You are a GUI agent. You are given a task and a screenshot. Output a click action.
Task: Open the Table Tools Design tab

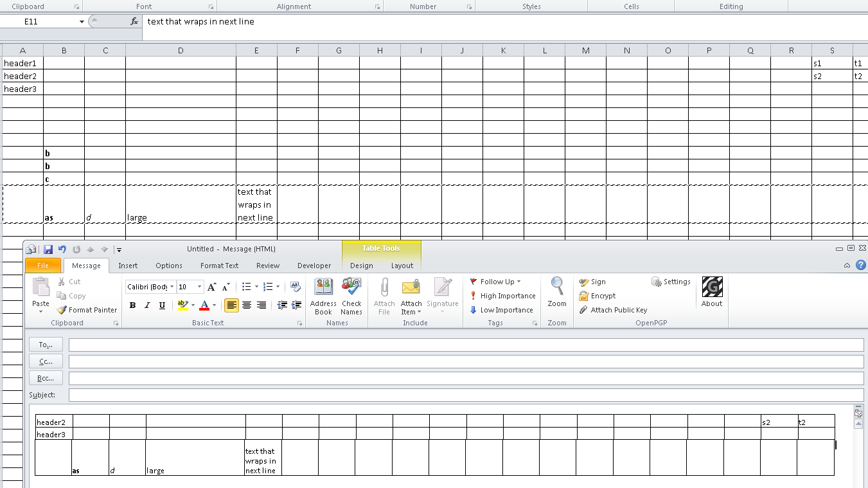tap(361, 266)
